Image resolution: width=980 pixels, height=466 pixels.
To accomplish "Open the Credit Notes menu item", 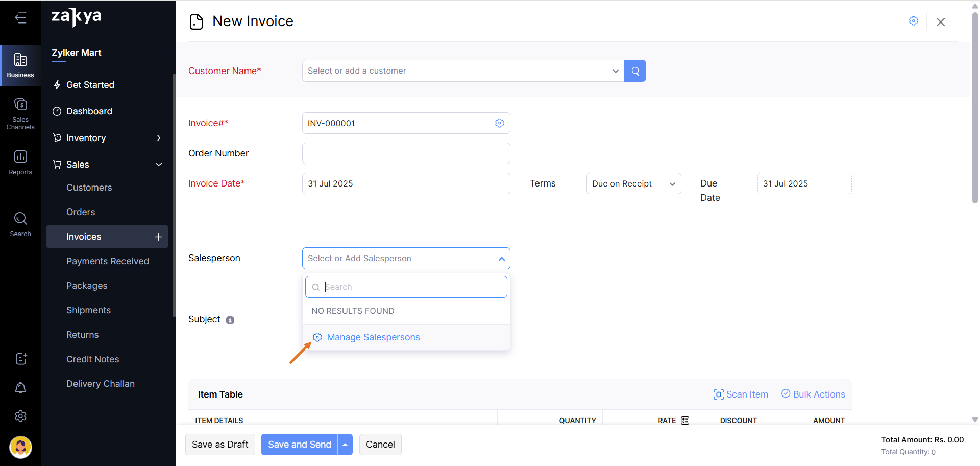I will 92,359.
